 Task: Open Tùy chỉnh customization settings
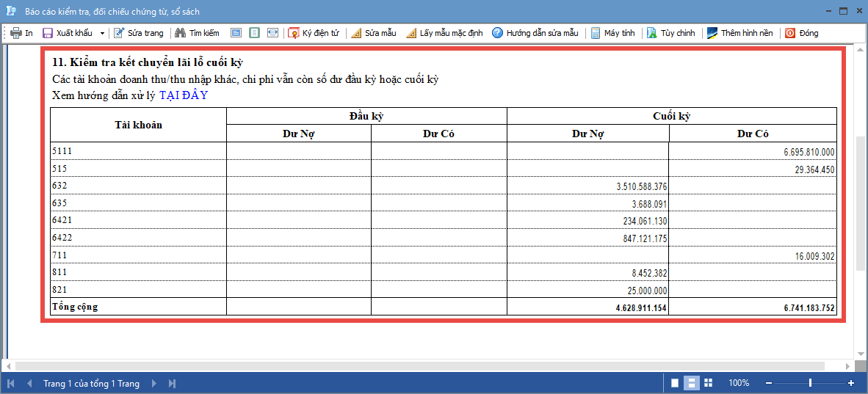coord(670,33)
